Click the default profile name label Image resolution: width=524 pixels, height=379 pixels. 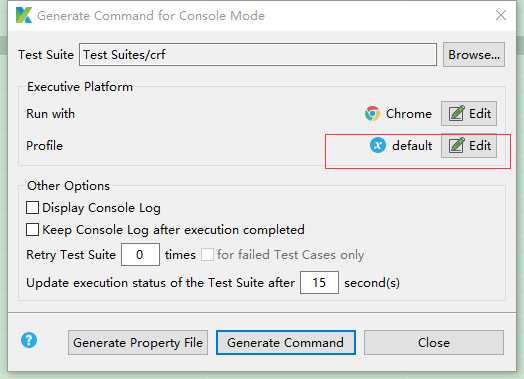[412, 146]
